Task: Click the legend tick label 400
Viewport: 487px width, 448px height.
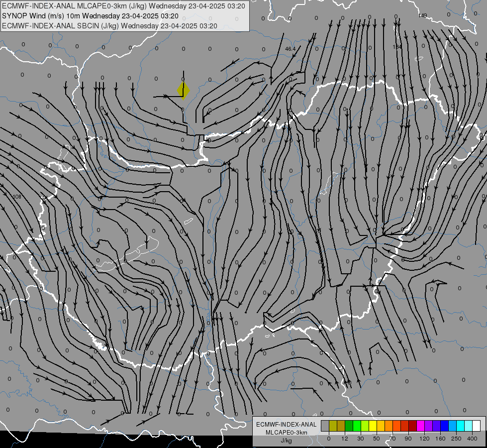Action: tap(472, 439)
